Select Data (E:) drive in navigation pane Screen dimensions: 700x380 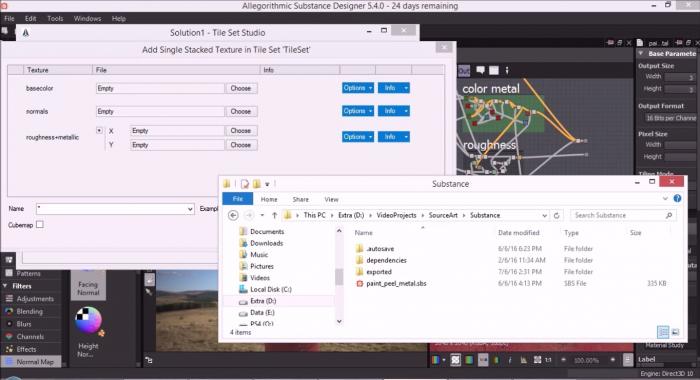(x=262, y=313)
